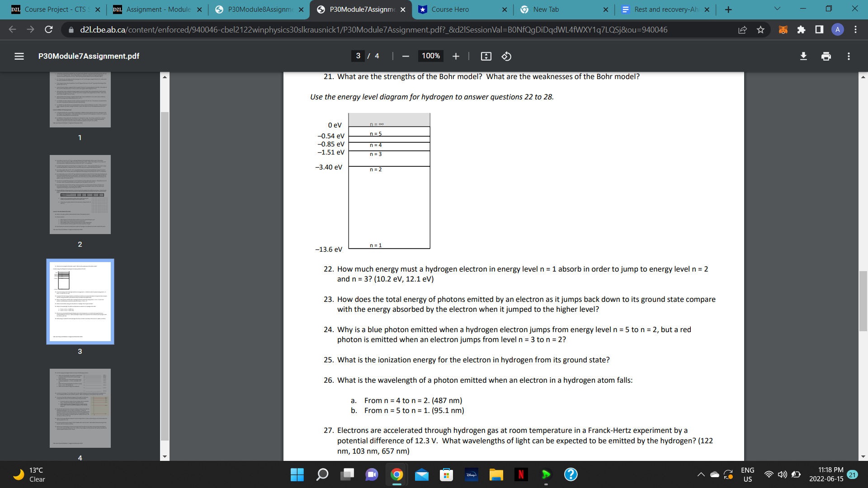Open the PDF viewer more-options menu
868x488 pixels.
click(848, 56)
